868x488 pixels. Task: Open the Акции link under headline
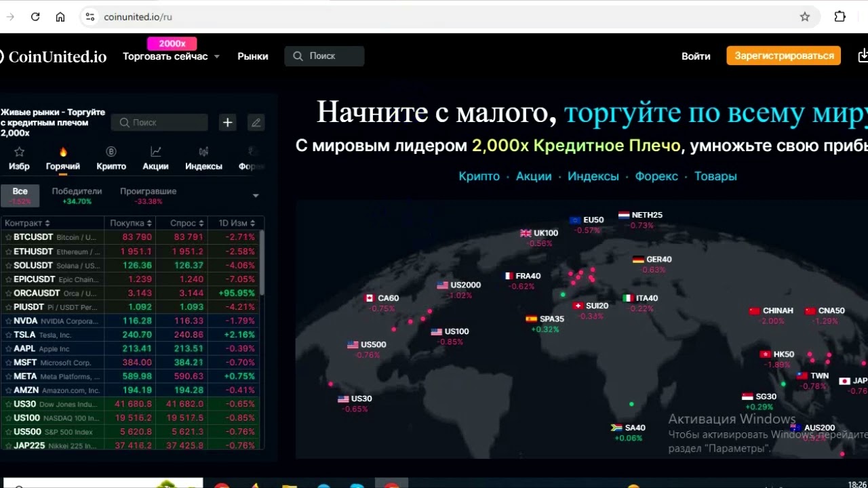tap(534, 176)
